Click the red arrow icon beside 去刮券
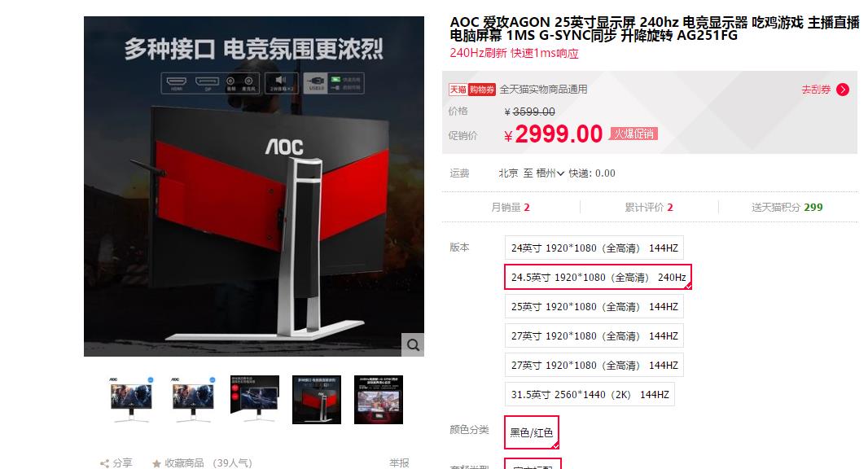 coord(843,90)
